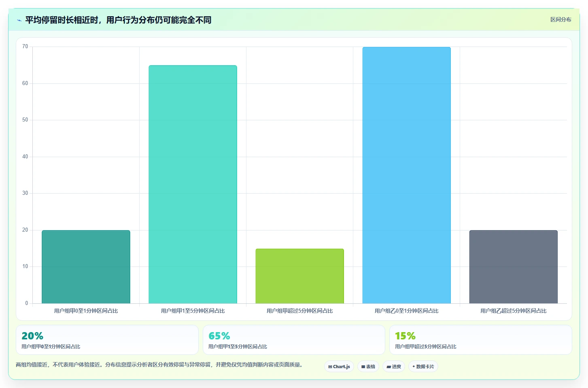Click the blue 用户组乙0至1分钟 bar
The width and height of the screenshot is (588, 388).
(x=406, y=175)
